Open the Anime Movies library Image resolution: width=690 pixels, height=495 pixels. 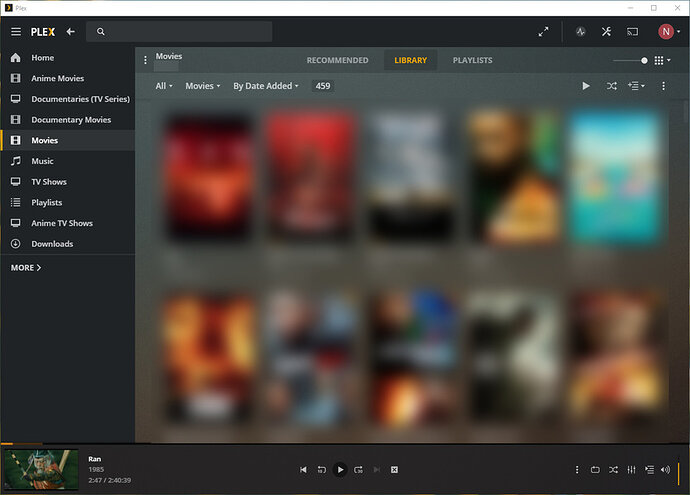[x=68, y=78]
